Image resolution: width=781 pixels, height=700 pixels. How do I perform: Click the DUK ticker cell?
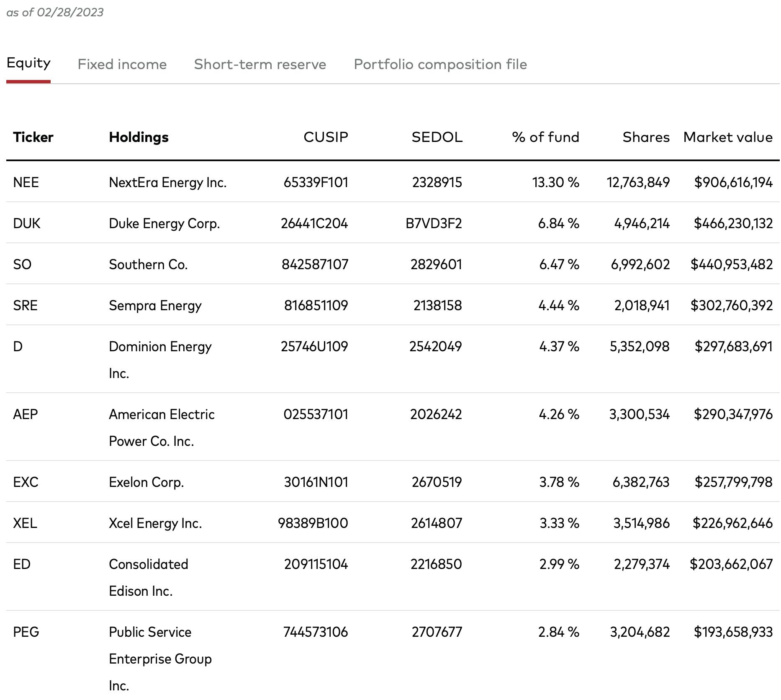(27, 223)
